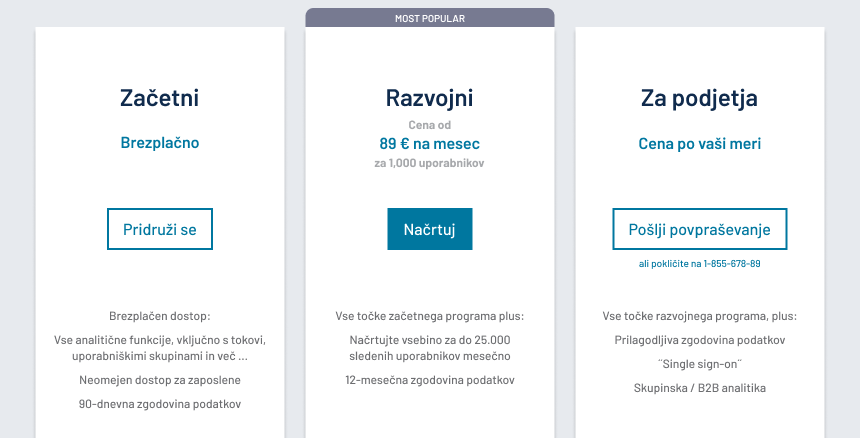Click Prilagodljiva zgodovina podatkov feature

pos(699,340)
